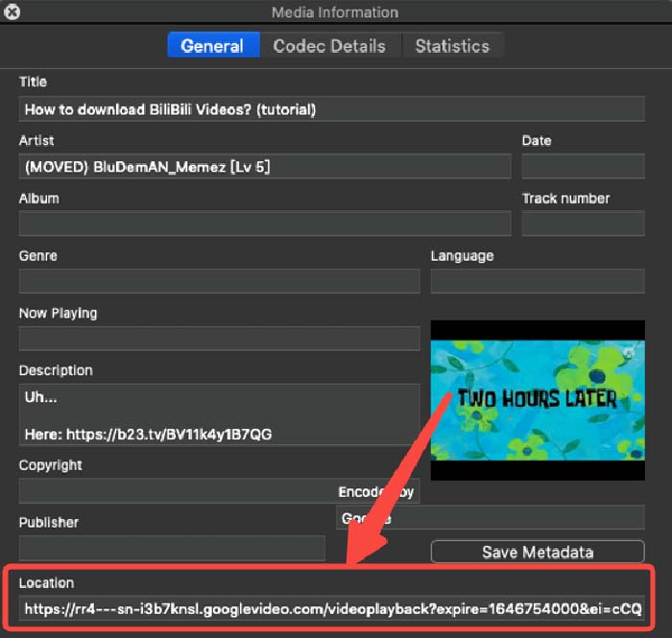Click the empty Date field

pos(583,167)
